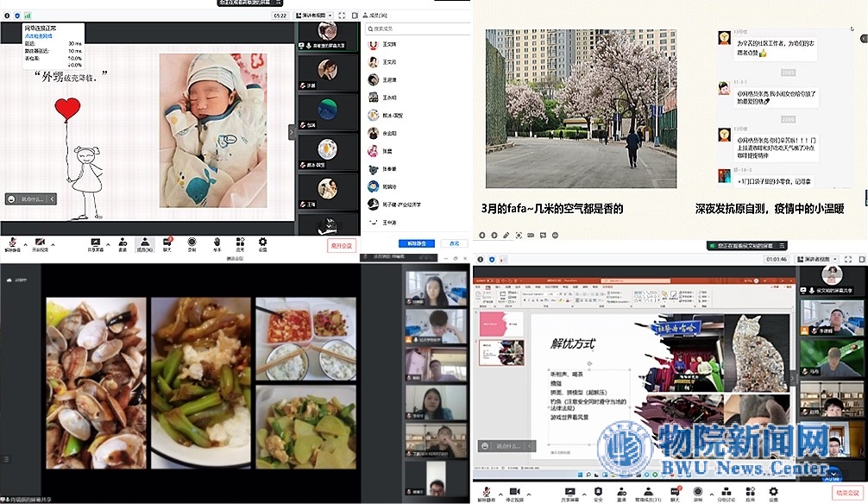Image resolution: width=868 pixels, height=504 pixels.
Task: Click the fullscreen icon beside 演讲者视图 at 05:22
Action: (342, 15)
